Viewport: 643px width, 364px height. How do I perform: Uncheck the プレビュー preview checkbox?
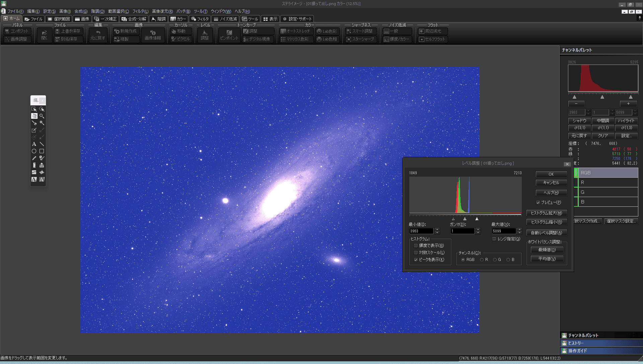point(538,202)
